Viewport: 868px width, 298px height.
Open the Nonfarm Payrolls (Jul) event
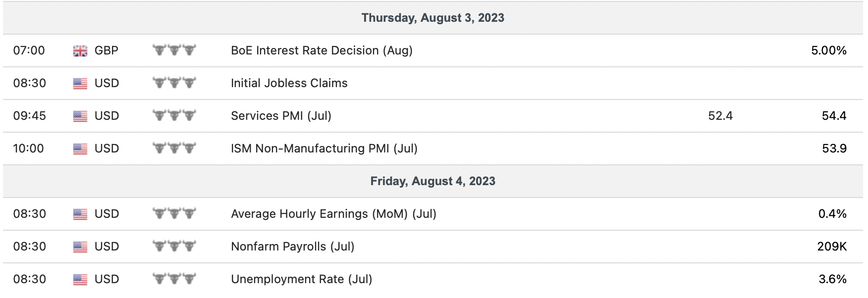click(x=292, y=247)
